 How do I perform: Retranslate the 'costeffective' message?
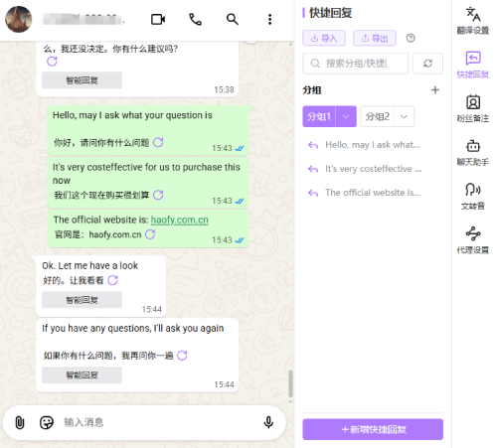coord(158,195)
